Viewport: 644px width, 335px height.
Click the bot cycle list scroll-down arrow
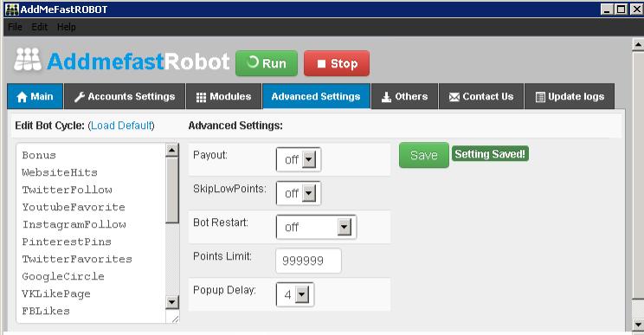tap(172, 303)
